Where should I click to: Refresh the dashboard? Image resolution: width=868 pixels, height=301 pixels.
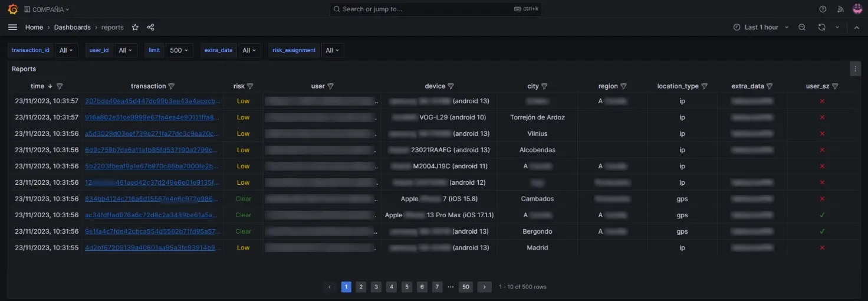coord(821,27)
